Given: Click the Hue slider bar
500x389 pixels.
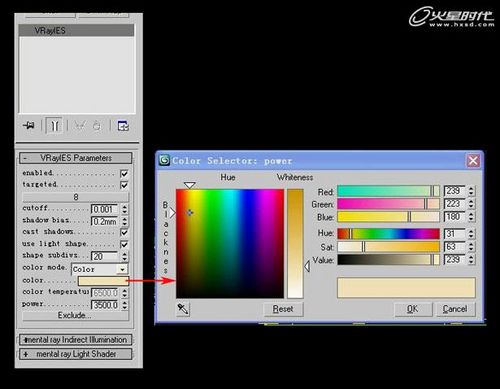Looking at the screenshot, I should (x=388, y=234).
